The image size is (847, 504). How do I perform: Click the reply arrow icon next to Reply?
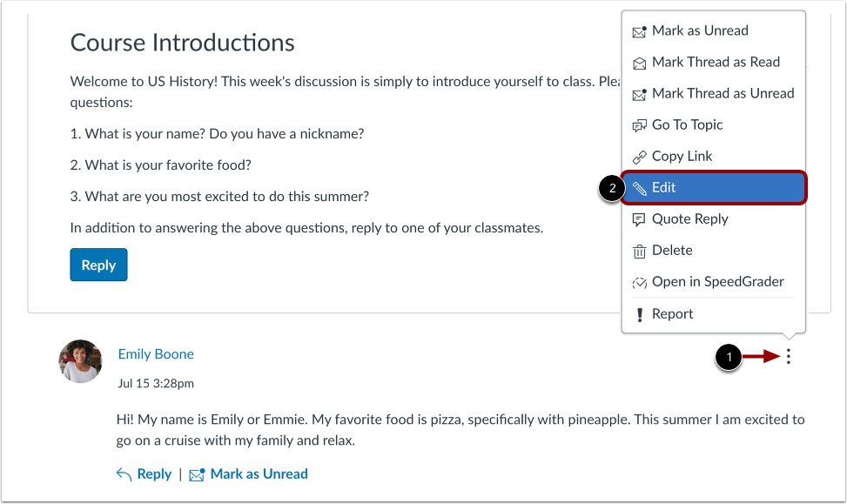click(x=122, y=474)
